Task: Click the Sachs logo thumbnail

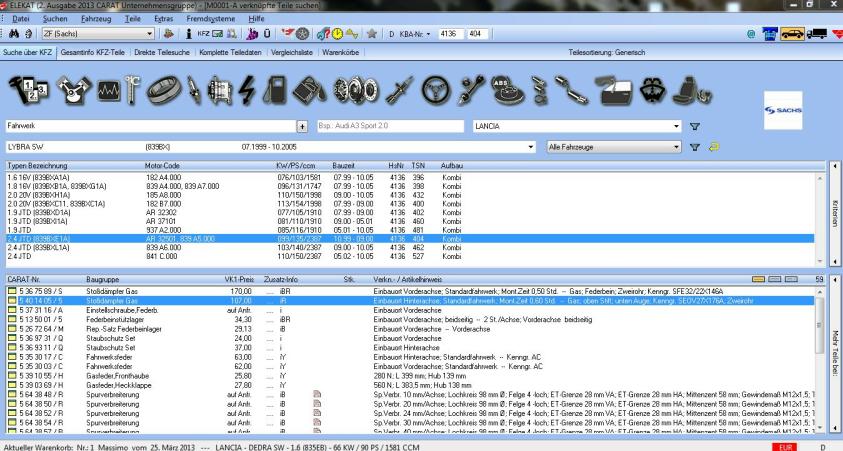Action: pyautogui.click(x=783, y=110)
